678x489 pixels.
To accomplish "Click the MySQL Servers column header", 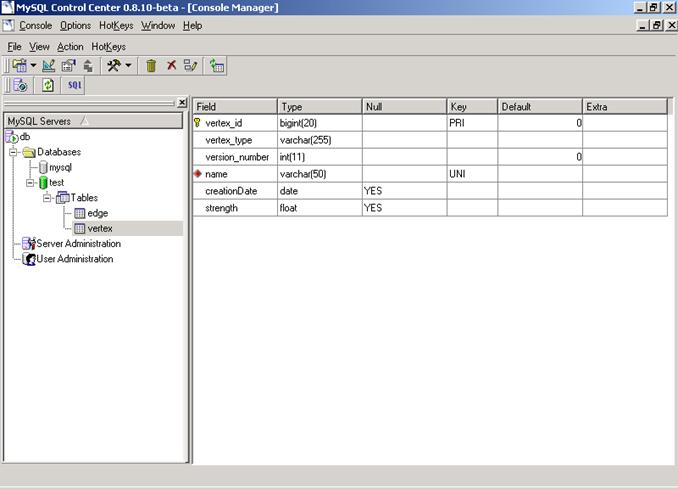I will point(93,121).
